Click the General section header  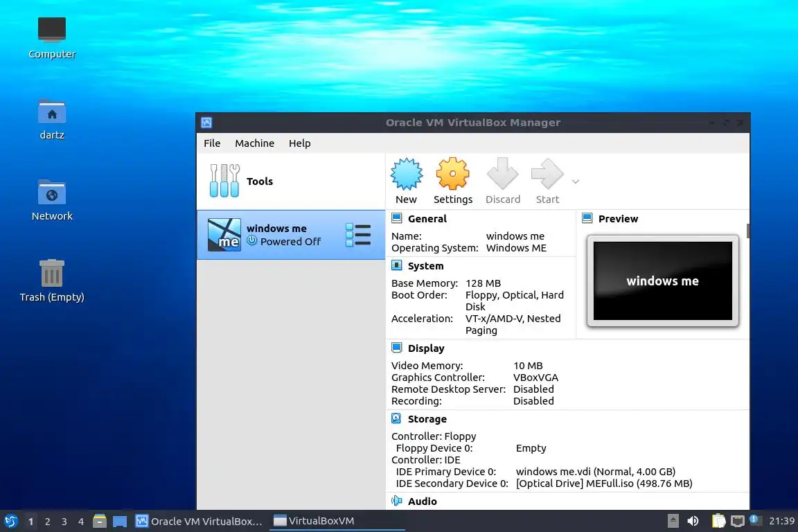[x=427, y=218]
